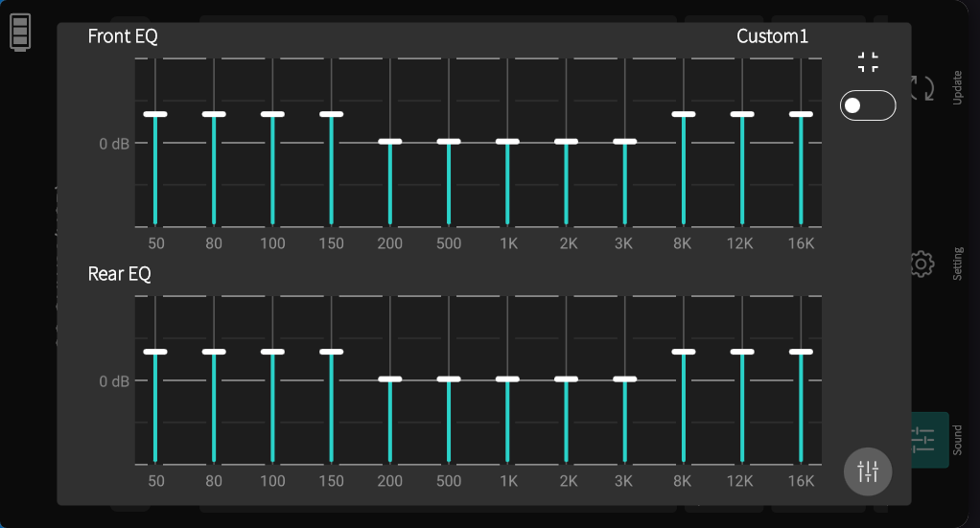
Task: Click the Update refresh arrows icon
Action: 922,88
